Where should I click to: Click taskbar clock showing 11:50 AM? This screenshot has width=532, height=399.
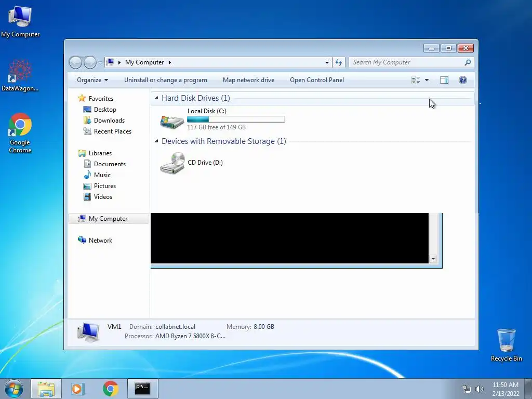click(x=506, y=389)
